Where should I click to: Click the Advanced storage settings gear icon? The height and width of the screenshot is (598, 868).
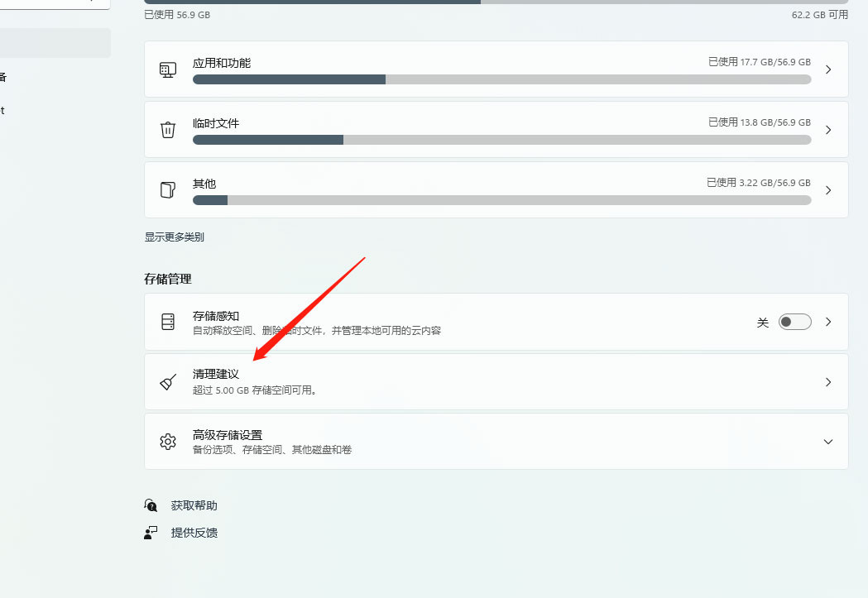click(x=168, y=442)
